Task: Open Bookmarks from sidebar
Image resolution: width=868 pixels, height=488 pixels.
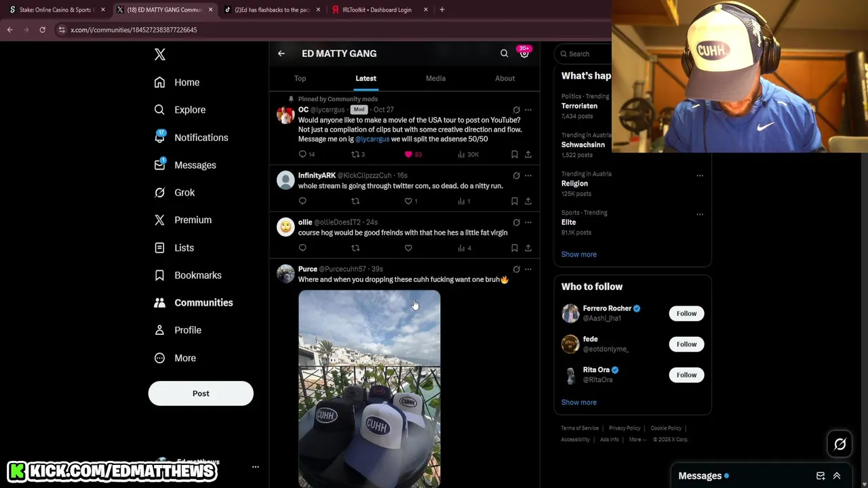Action: [x=188, y=275]
